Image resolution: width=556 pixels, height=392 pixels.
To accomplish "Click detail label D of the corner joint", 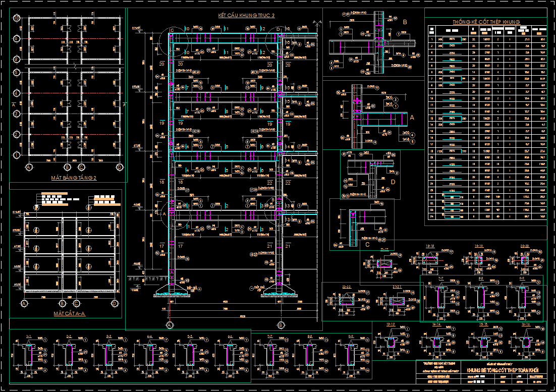I will [x=393, y=182].
